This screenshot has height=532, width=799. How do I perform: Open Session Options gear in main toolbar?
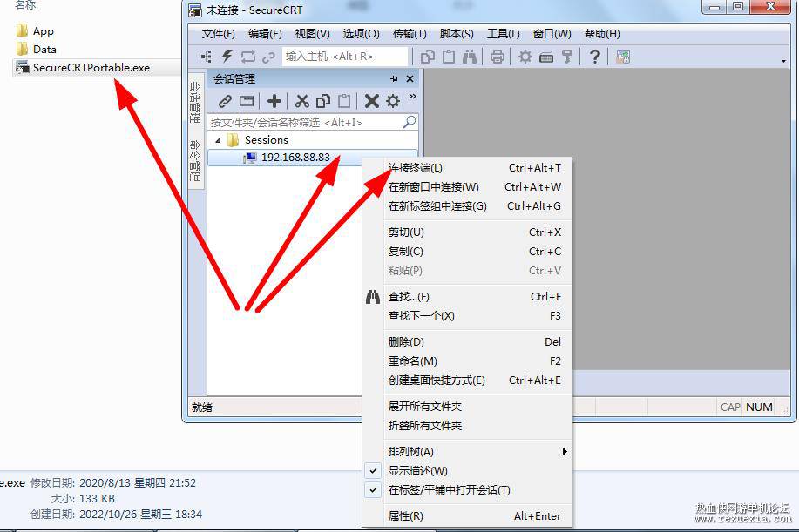[x=525, y=57]
